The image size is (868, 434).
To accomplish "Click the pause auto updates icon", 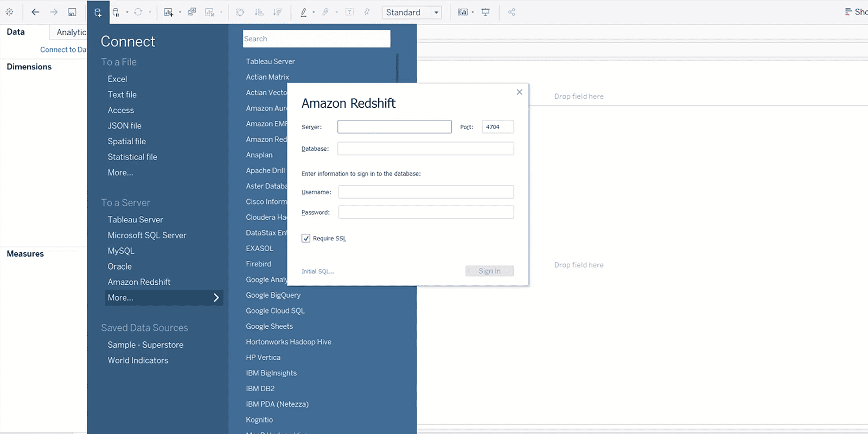I will click(116, 12).
